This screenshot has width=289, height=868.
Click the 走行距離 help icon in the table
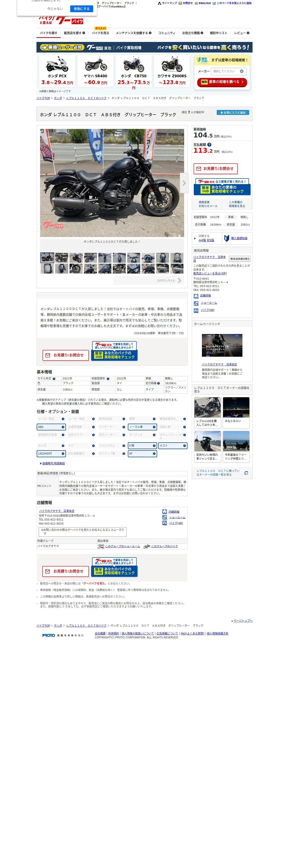pos(158,383)
